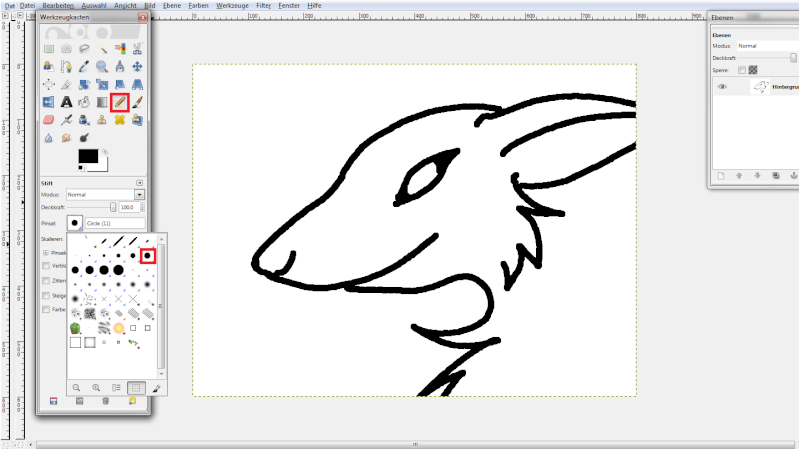The width and height of the screenshot is (799, 449).
Task: Zoom out the brush previews
Action: [76, 388]
